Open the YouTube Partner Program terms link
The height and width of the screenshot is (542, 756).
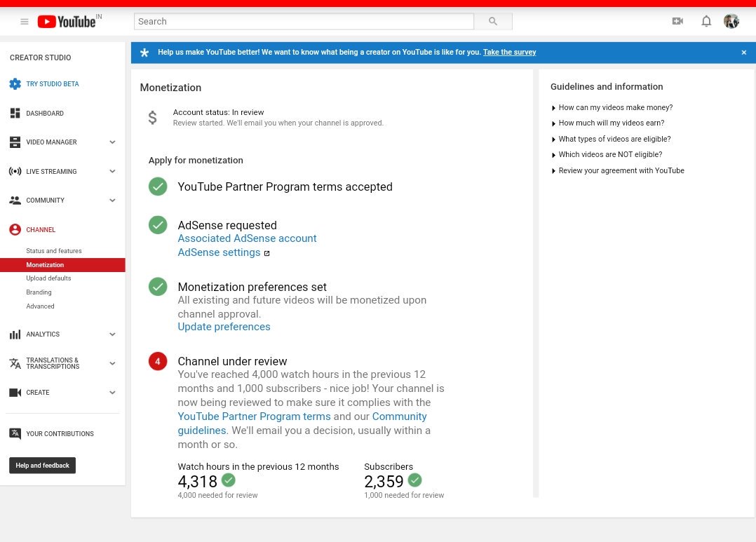254,416
